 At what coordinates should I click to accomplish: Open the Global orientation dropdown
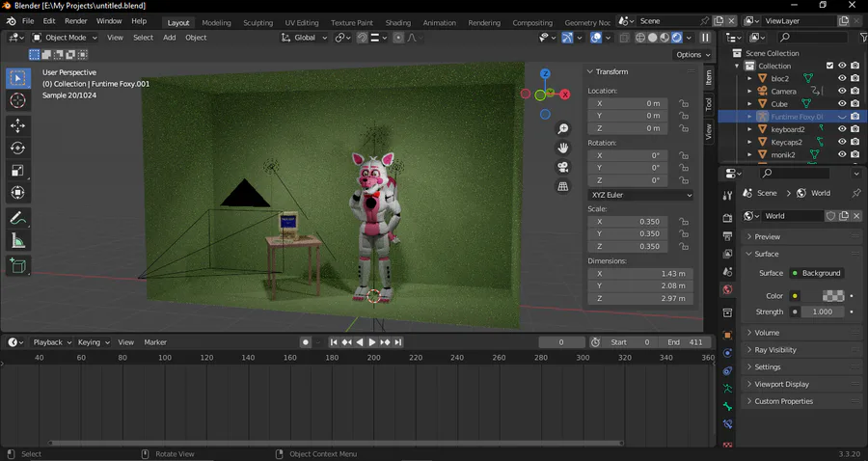click(304, 38)
